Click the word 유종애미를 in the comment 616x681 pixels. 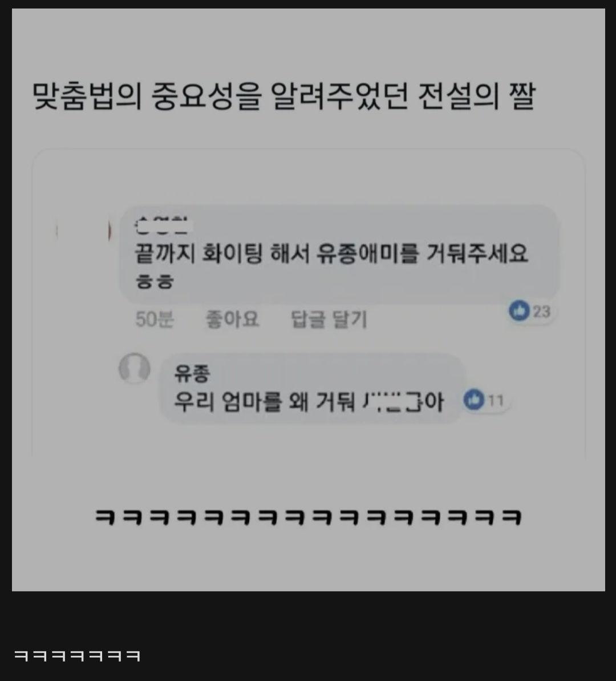(367, 253)
